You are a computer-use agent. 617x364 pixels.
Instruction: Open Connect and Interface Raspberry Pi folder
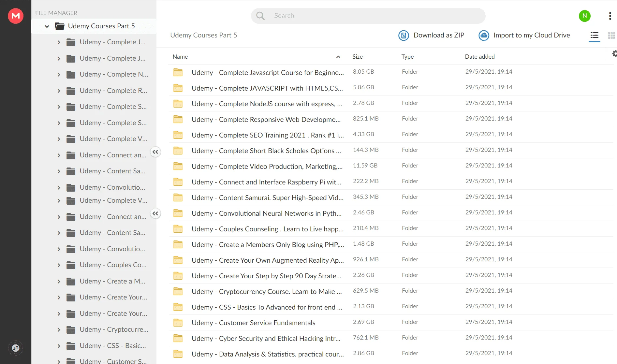tap(266, 182)
